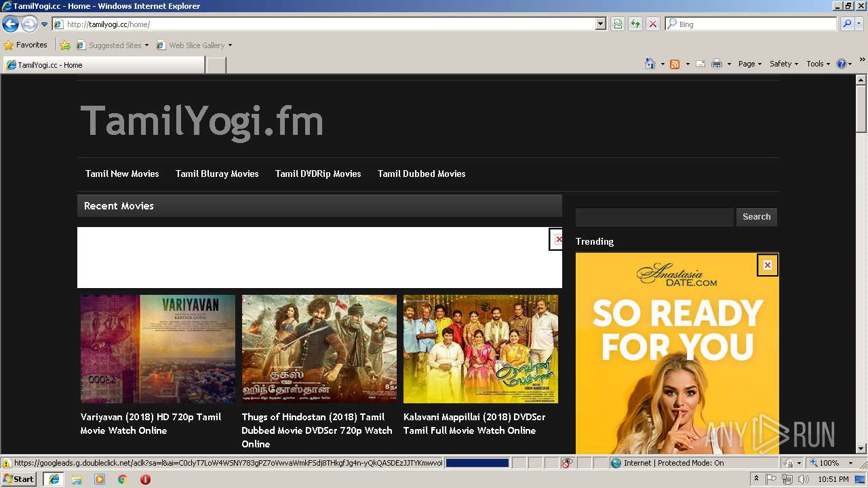Open Windows Explorer folder on taskbar
This screenshot has height=488, width=868.
[77, 479]
